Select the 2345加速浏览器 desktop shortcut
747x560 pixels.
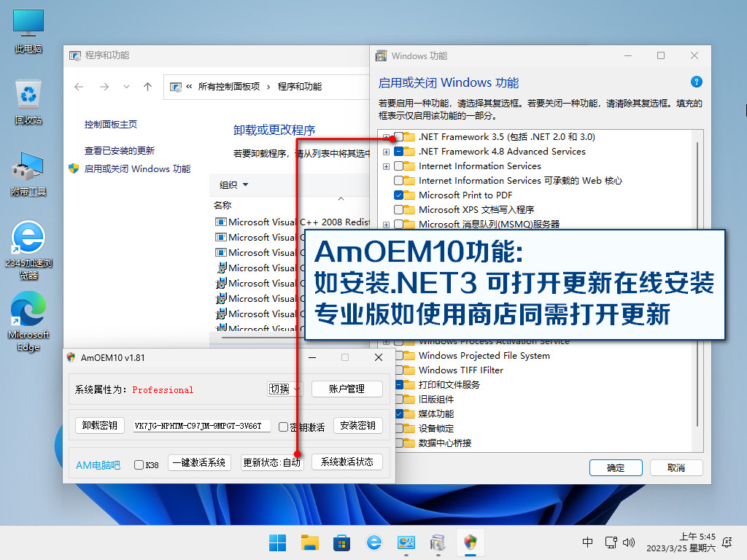tap(28, 250)
